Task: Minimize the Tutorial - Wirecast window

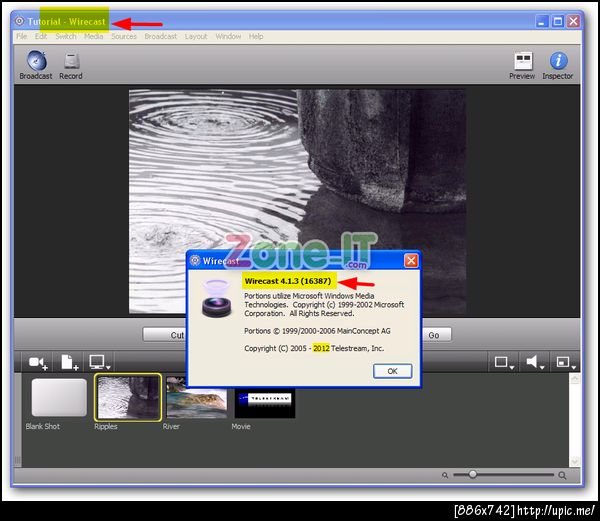Action: pos(542,21)
